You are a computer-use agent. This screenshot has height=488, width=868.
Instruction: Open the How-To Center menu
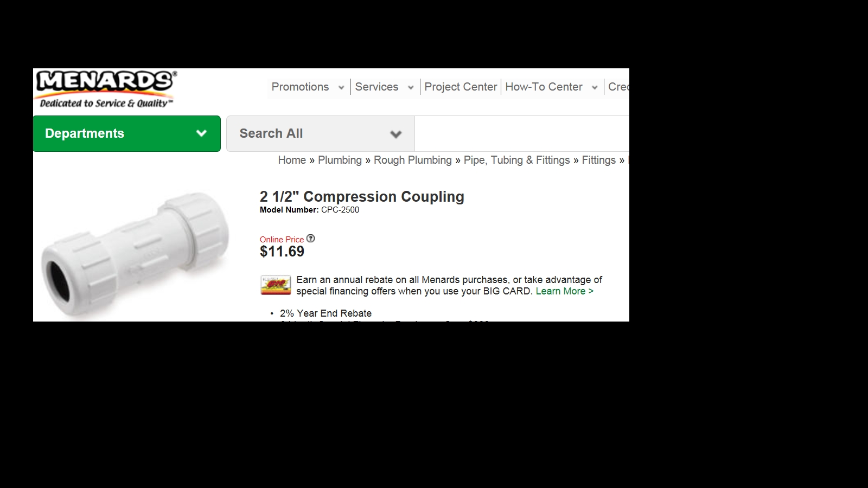pyautogui.click(x=544, y=87)
